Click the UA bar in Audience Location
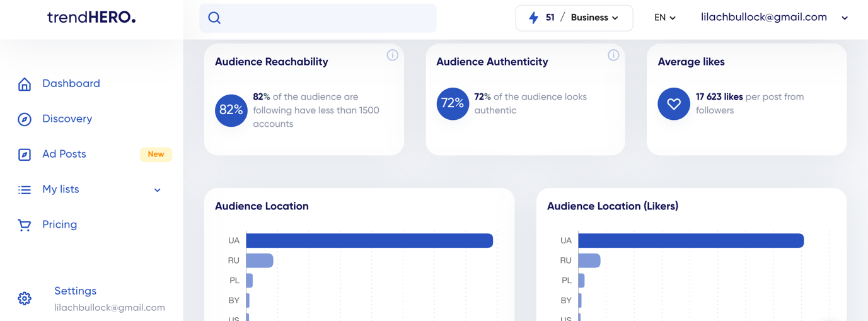868x321 pixels. [369, 240]
